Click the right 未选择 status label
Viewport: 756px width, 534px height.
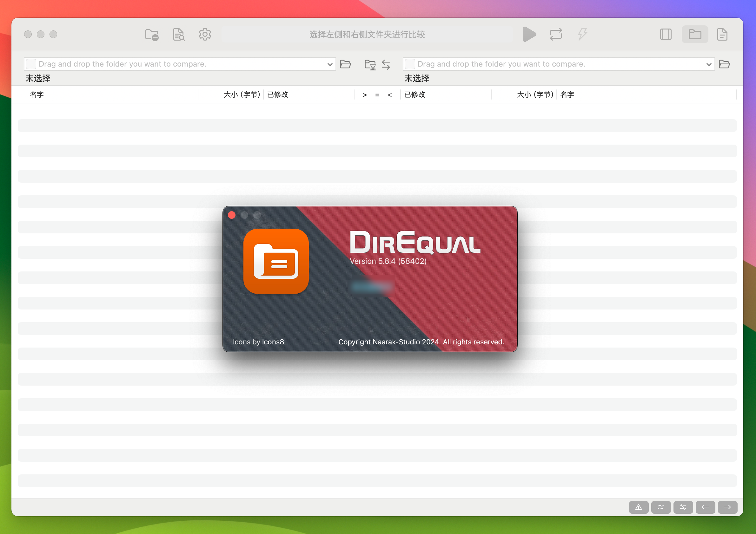coord(416,78)
